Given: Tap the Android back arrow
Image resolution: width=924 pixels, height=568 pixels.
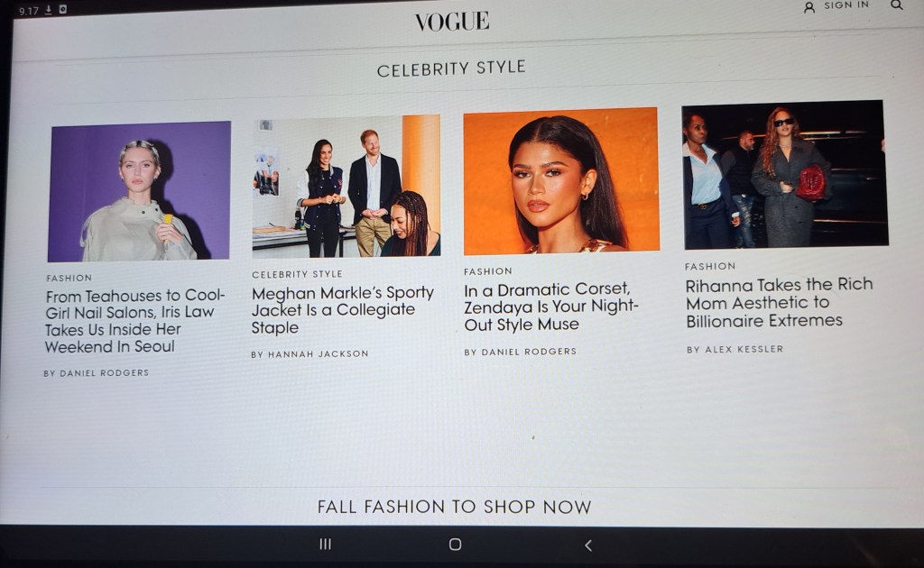Looking at the screenshot, I should [x=588, y=545].
